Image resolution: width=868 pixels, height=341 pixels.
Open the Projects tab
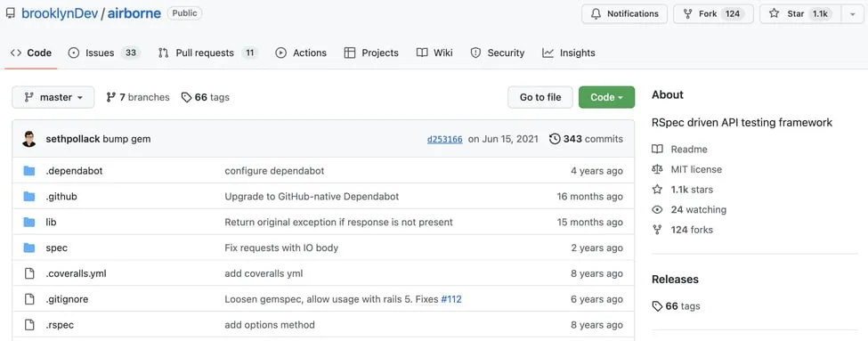(371, 53)
